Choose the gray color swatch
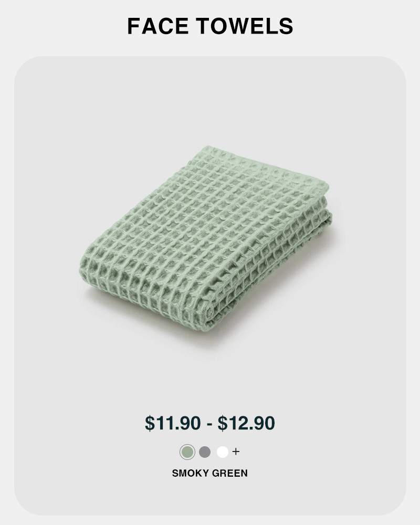Image resolution: width=420 pixels, height=525 pixels. tap(205, 451)
